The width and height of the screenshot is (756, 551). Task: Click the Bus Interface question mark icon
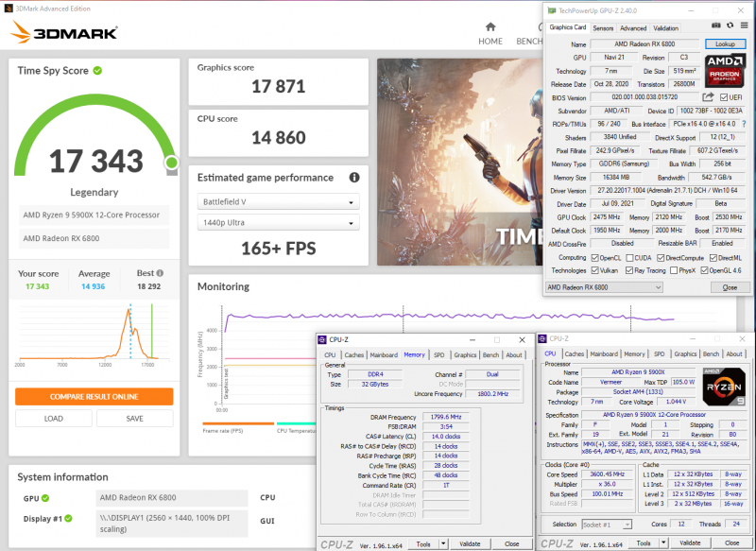[x=743, y=124]
